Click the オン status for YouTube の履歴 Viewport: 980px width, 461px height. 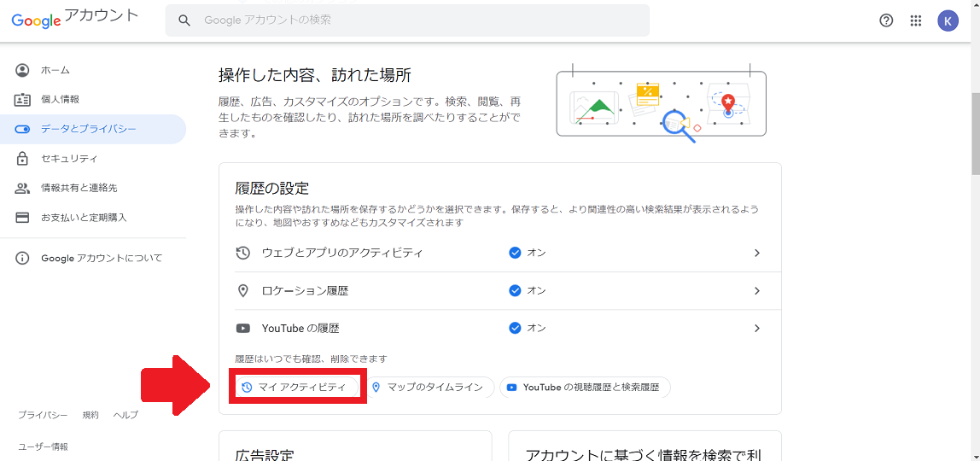[536, 328]
